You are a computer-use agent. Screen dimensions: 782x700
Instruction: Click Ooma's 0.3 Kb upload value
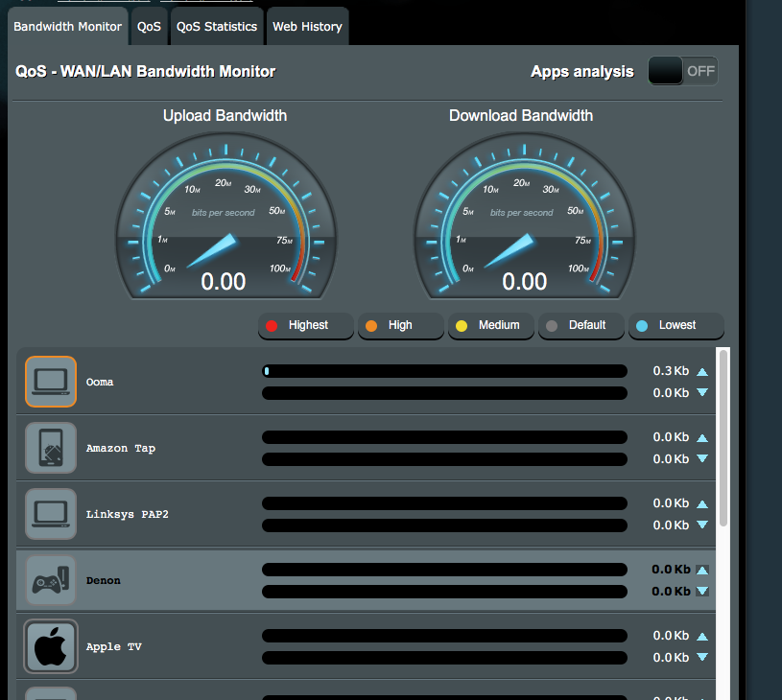671,371
